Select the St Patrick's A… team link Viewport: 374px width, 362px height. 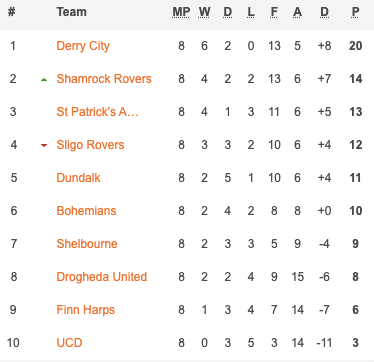point(97,112)
